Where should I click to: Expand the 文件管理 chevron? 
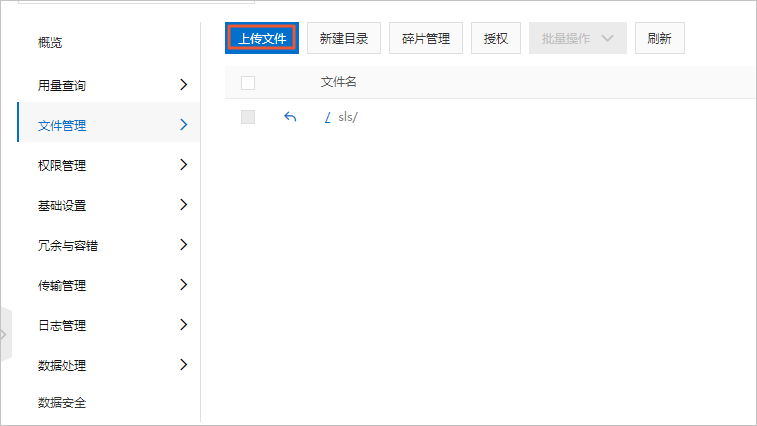pos(183,125)
